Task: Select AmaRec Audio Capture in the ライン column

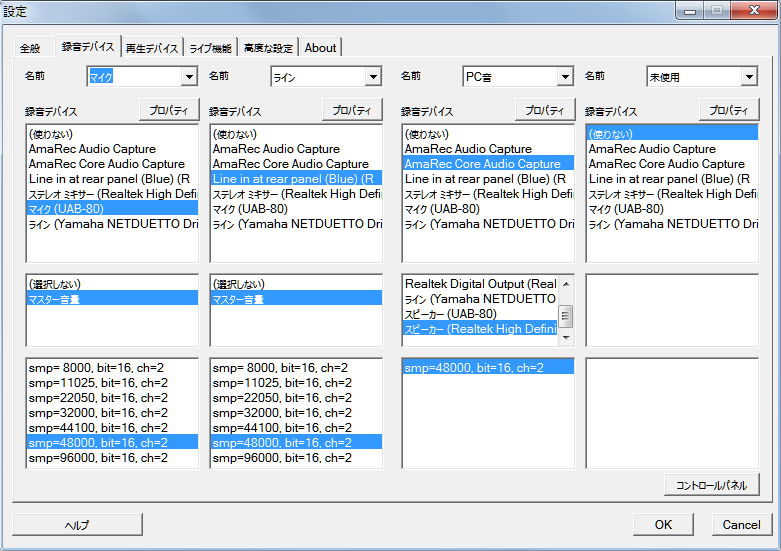Action: coord(296,149)
